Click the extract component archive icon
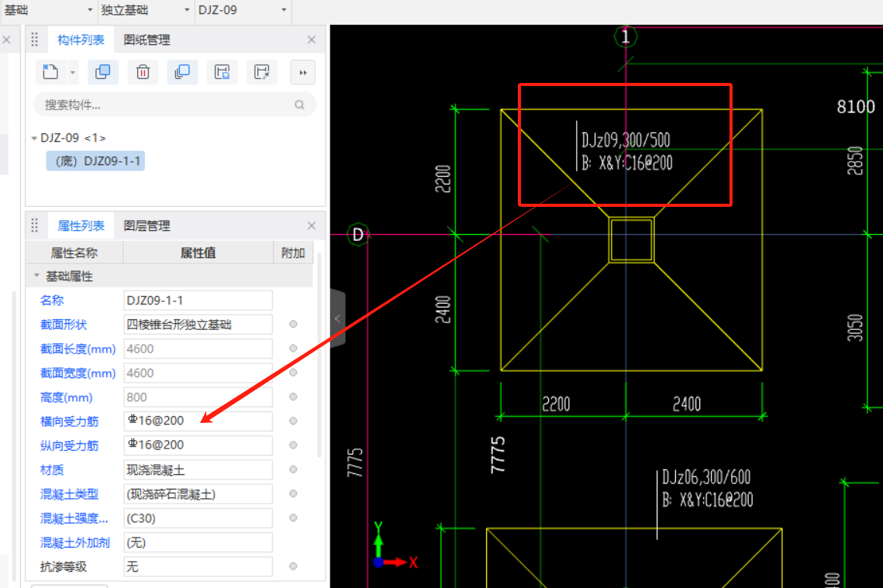Image resolution: width=883 pixels, height=588 pixels. [x=262, y=72]
